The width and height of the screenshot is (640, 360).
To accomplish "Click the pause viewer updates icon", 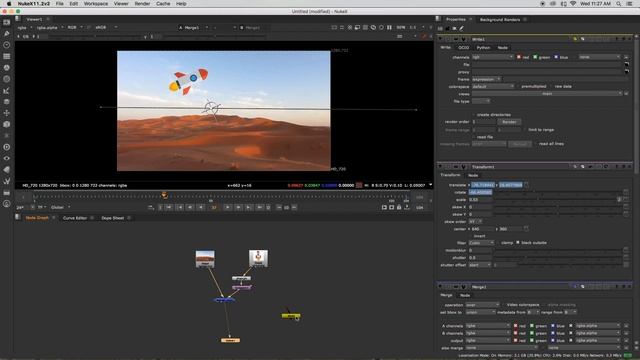I will tap(389, 27).
